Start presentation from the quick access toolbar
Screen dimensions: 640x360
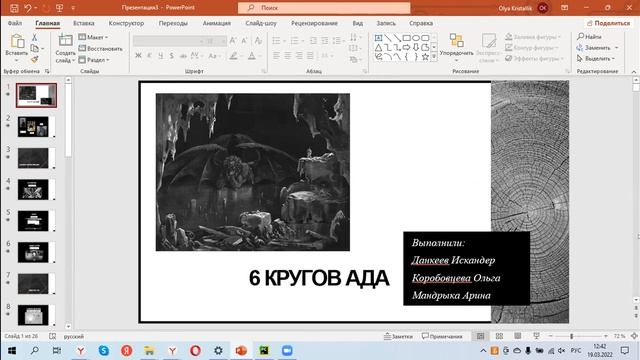59,8
